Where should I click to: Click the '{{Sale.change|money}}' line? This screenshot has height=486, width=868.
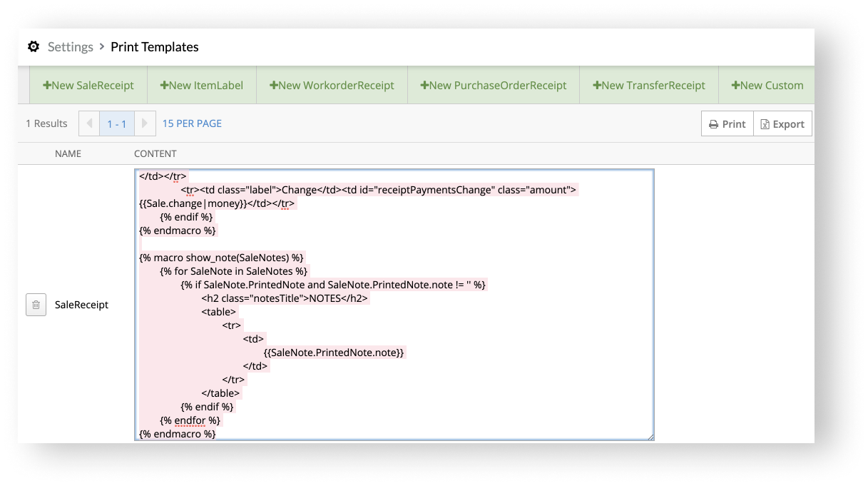217,203
